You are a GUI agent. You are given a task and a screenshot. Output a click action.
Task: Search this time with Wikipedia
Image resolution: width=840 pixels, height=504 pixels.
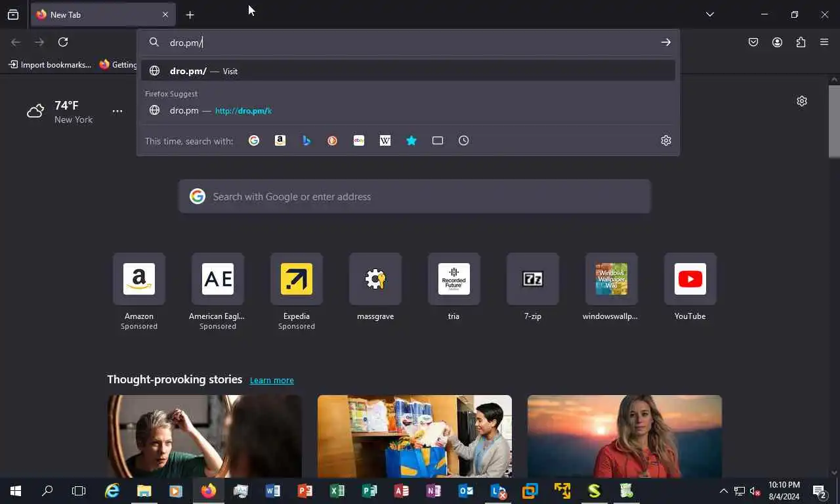385,140
